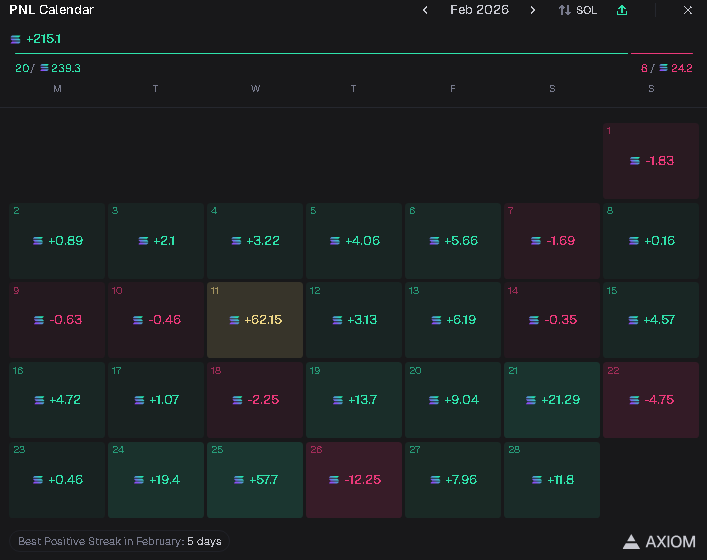Select day 18 cell with -2.25
This screenshot has width=707, height=560.
coord(255,400)
